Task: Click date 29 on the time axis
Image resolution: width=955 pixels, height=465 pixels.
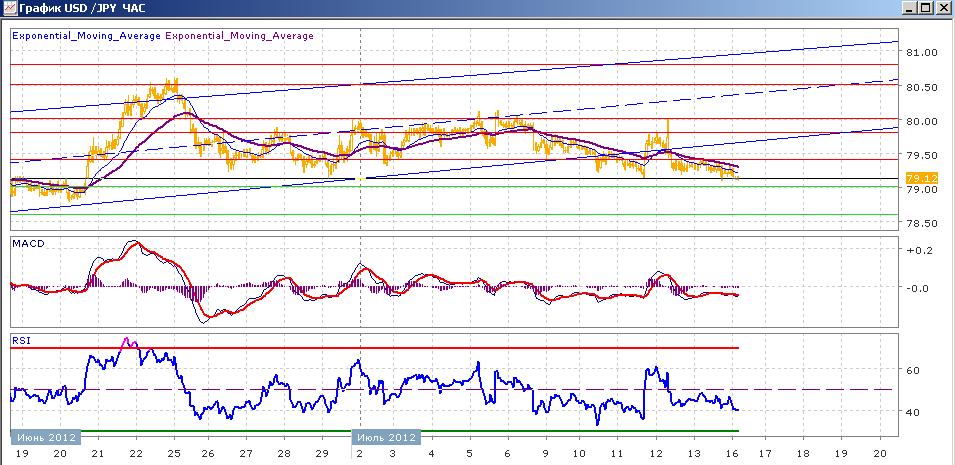Action: pos(322,454)
